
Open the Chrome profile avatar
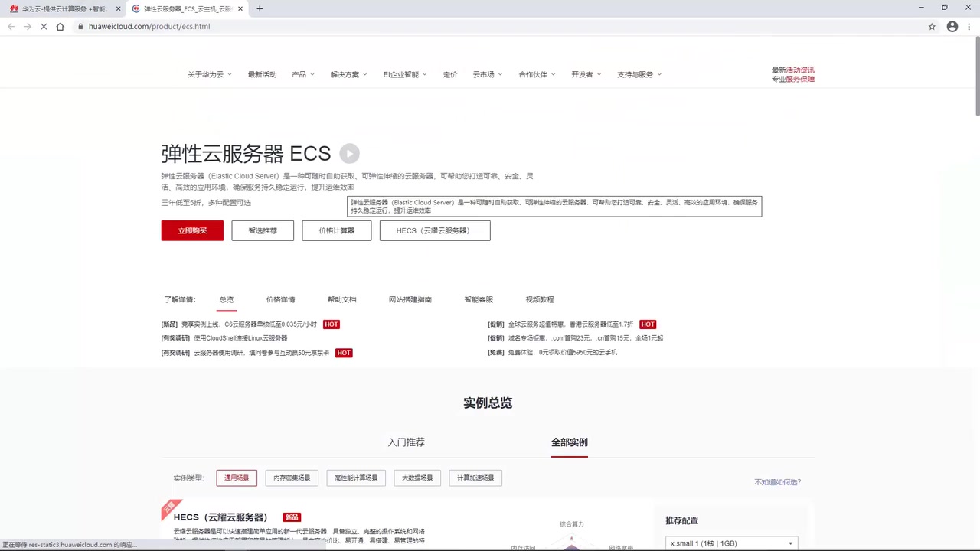pyautogui.click(x=952, y=26)
